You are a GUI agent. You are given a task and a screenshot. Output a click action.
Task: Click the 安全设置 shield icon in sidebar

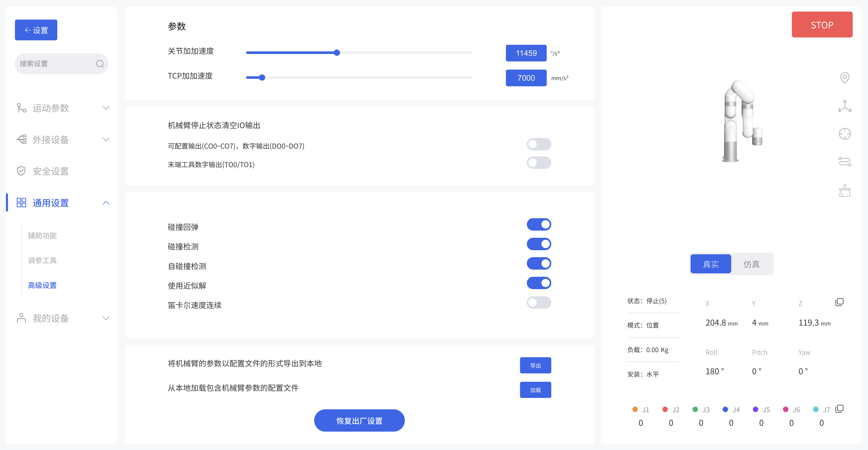[x=21, y=171]
